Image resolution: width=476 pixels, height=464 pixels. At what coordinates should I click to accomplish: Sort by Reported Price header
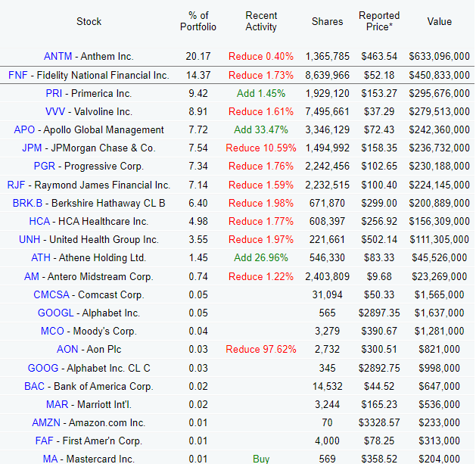(379, 21)
